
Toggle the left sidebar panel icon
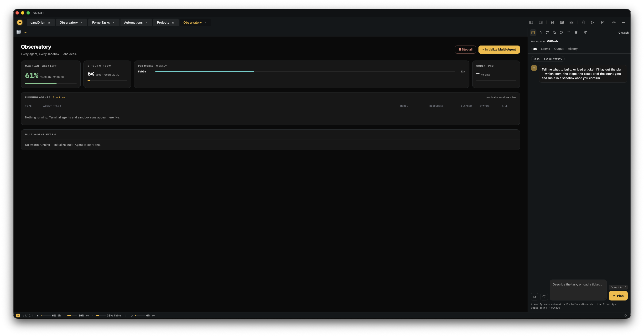(x=531, y=22)
